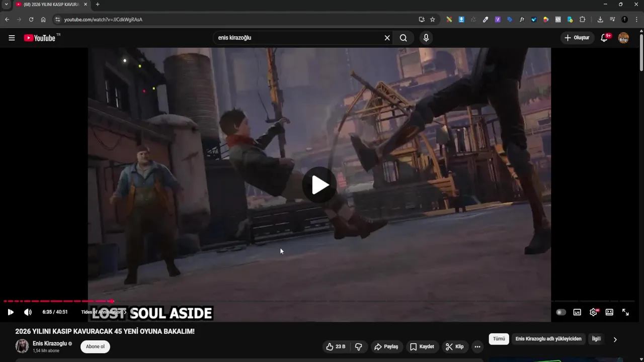Switch to theater mode view
The width and height of the screenshot is (644, 362).
(x=609, y=312)
